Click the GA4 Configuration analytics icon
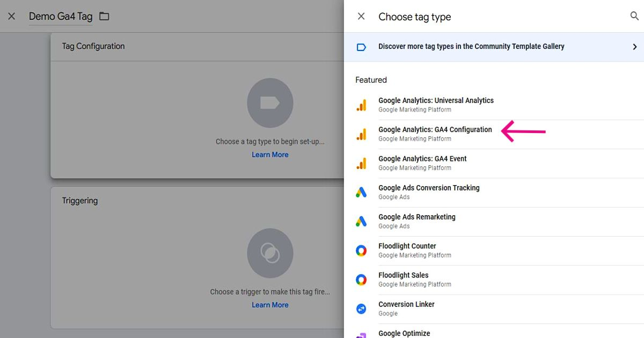Screen dimensions: 644x338 pyautogui.click(x=361, y=134)
